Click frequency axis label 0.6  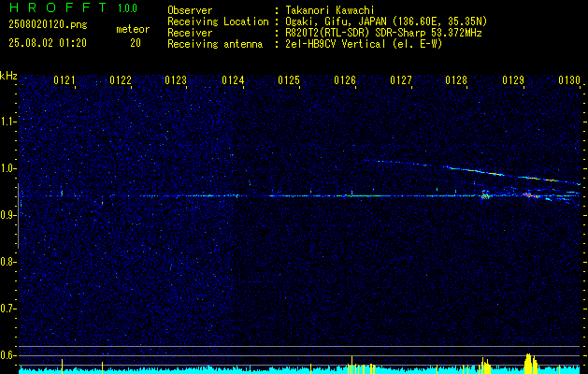8,355
